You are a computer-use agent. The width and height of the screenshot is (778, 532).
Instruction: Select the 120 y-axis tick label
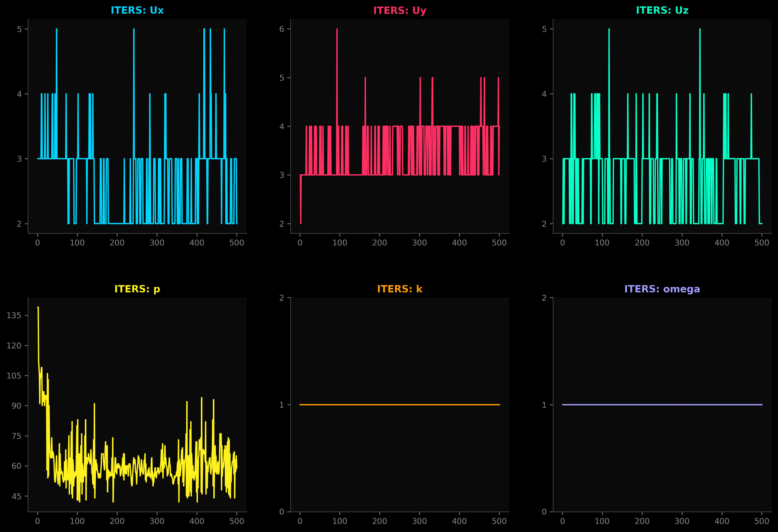pyautogui.click(x=14, y=345)
